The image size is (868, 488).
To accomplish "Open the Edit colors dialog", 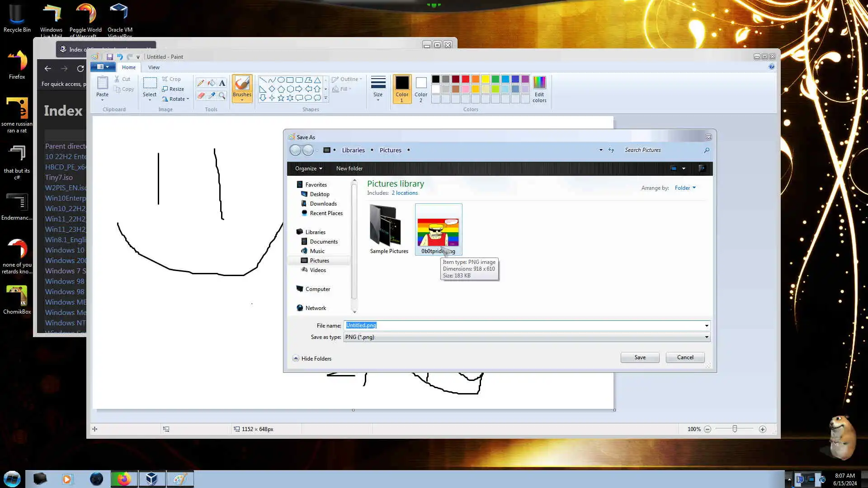I will click(x=539, y=89).
